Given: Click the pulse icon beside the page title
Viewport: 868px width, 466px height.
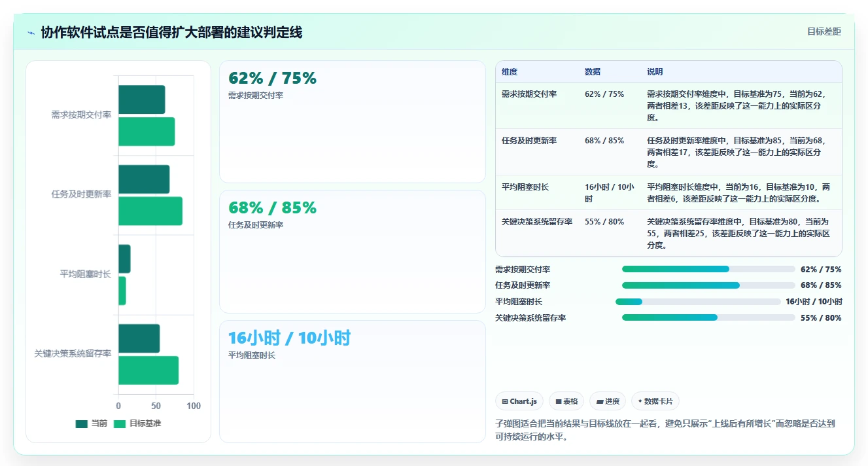Looking at the screenshot, I should pyautogui.click(x=31, y=33).
